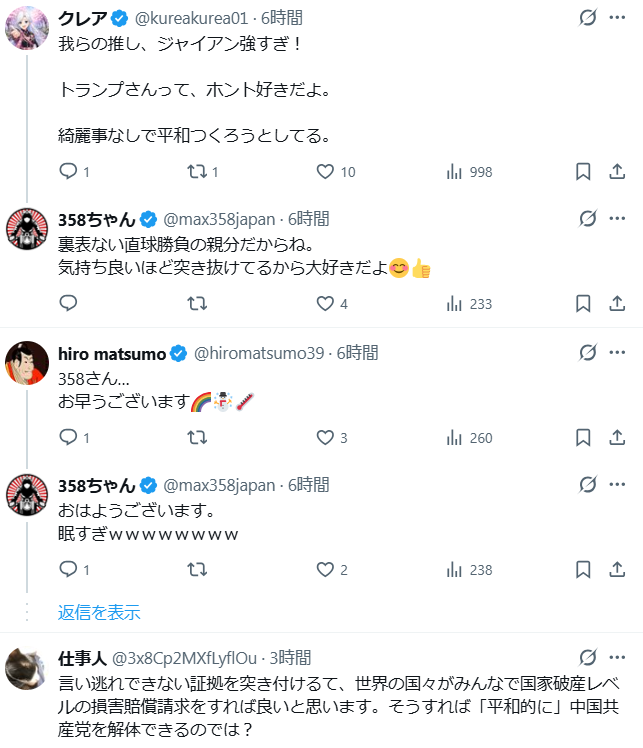Screen dimensions: 643x748
Task: Click hiro matsumo's profile avatar
Action: (26, 363)
